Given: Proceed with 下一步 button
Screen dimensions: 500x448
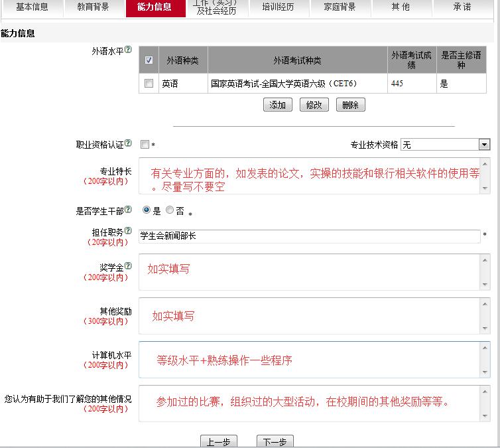Looking at the screenshot, I should point(275,441).
